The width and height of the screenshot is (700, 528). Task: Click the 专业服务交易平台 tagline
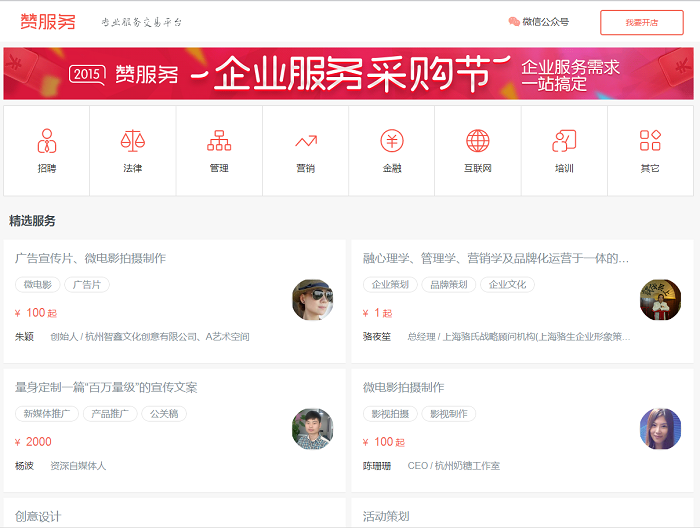(x=141, y=22)
